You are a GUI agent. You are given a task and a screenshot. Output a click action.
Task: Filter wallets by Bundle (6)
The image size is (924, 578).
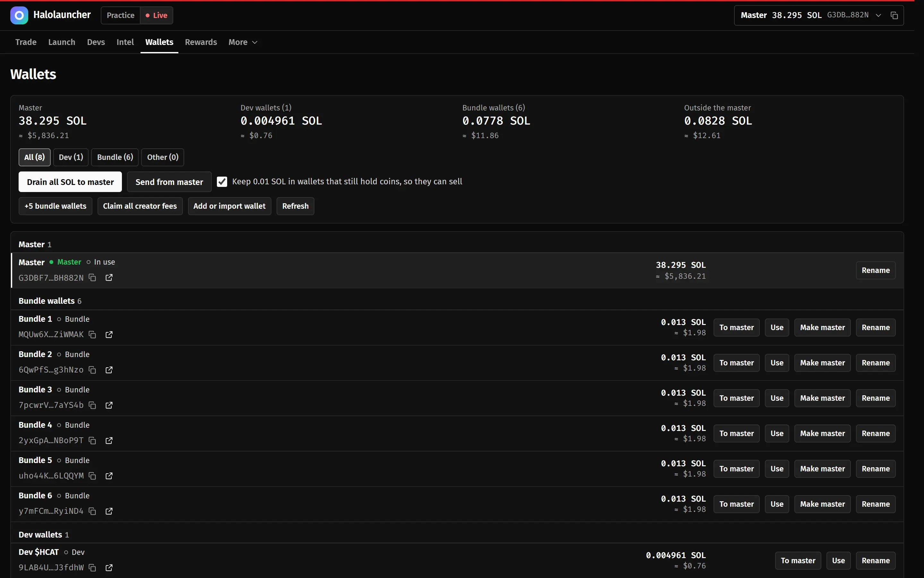coord(115,157)
